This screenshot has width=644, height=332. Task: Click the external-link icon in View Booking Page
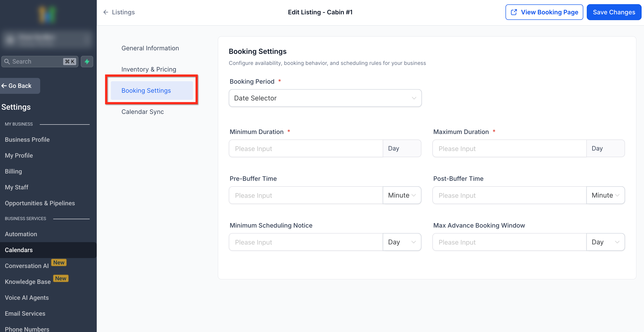[x=514, y=12]
